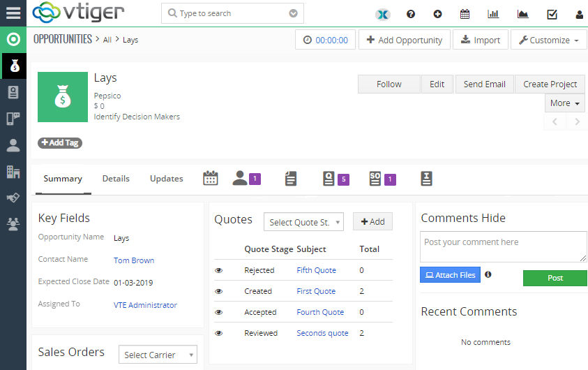588x370 pixels.
Task: Click the All breadcrumb link
Action: pos(107,40)
